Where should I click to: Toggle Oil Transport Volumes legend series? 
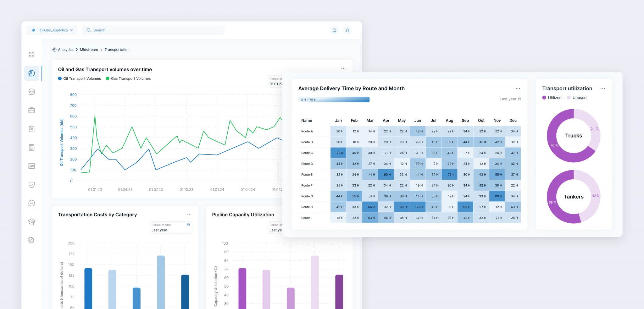tap(80, 79)
